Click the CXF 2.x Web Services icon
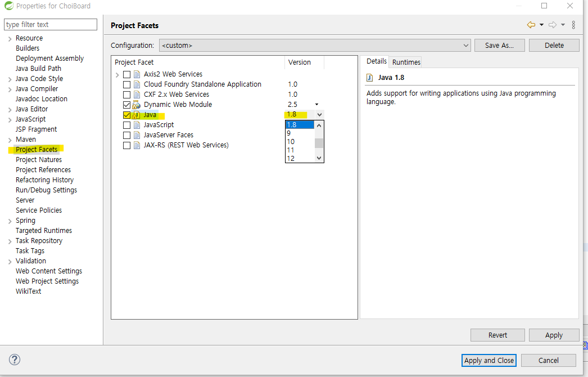The image size is (588, 377). pyautogui.click(x=137, y=95)
